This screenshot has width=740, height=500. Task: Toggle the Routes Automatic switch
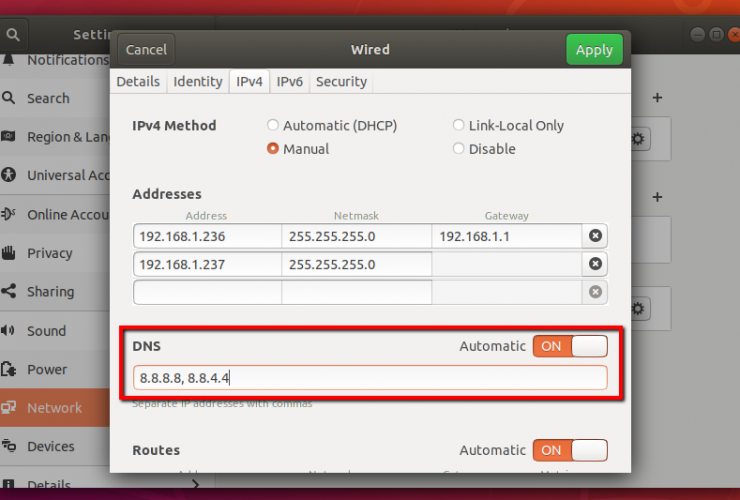coord(569,450)
